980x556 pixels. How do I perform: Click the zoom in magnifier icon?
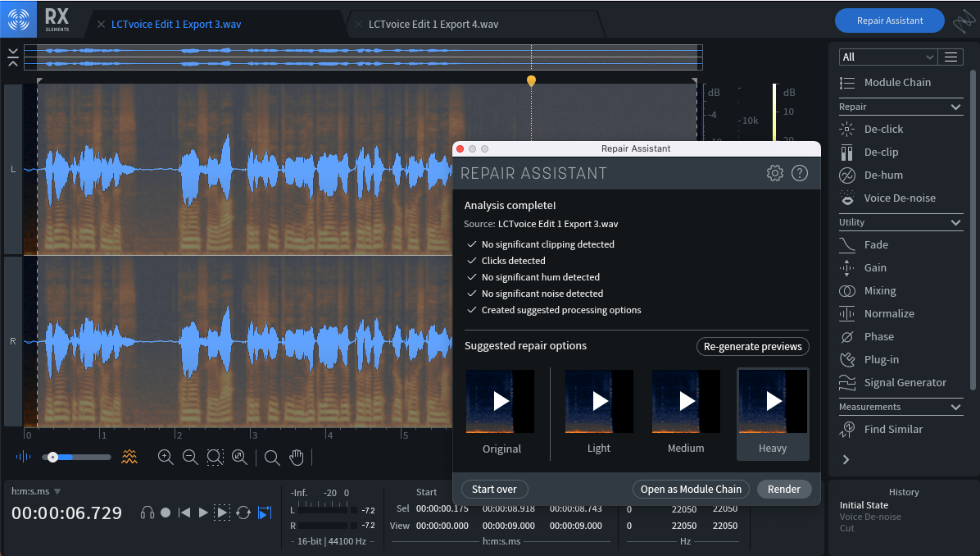(166, 458)
